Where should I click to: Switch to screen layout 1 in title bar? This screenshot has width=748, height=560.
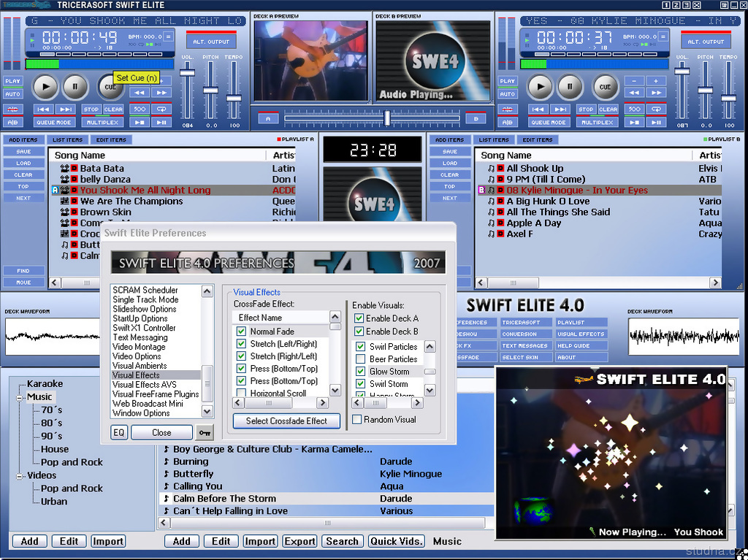[666, 5]
